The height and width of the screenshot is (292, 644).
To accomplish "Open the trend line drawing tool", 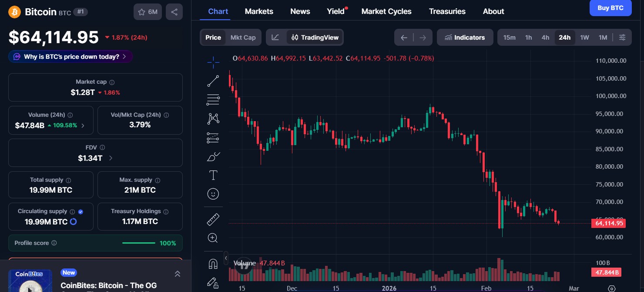I will click(x=213, y=81).
